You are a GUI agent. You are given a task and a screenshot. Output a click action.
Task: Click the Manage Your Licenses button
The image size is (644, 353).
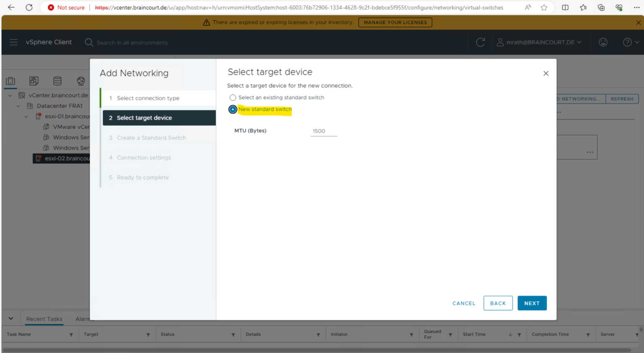[x=395, y=23]
